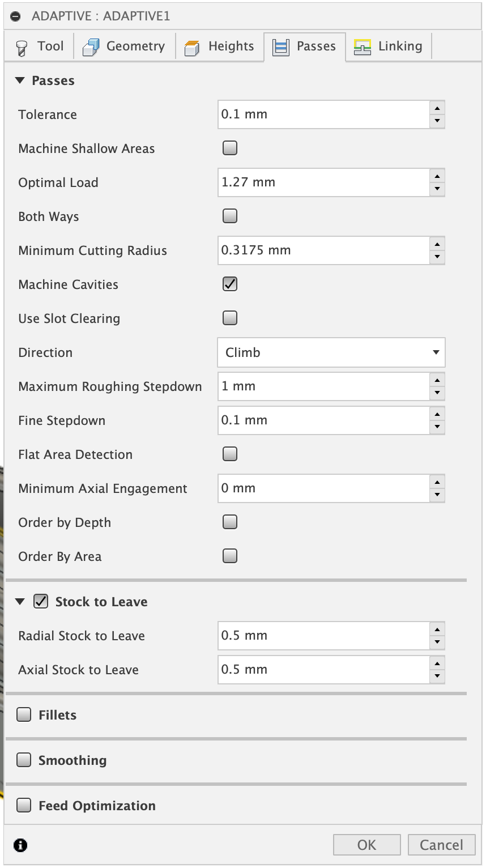Image resolution: width=486 pixels, height=868 pixels.
Task: Click the Heights tab icon
Action: tap(193, 48)
